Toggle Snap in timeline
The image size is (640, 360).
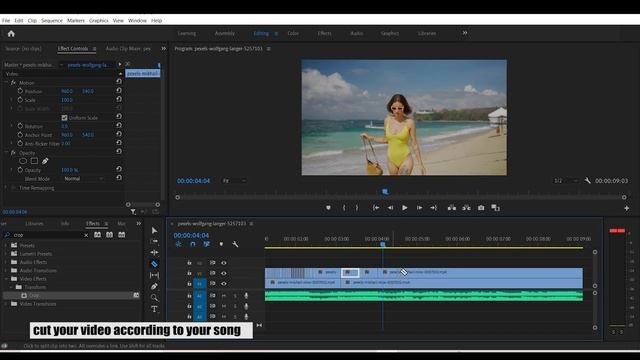coord(193,244)
